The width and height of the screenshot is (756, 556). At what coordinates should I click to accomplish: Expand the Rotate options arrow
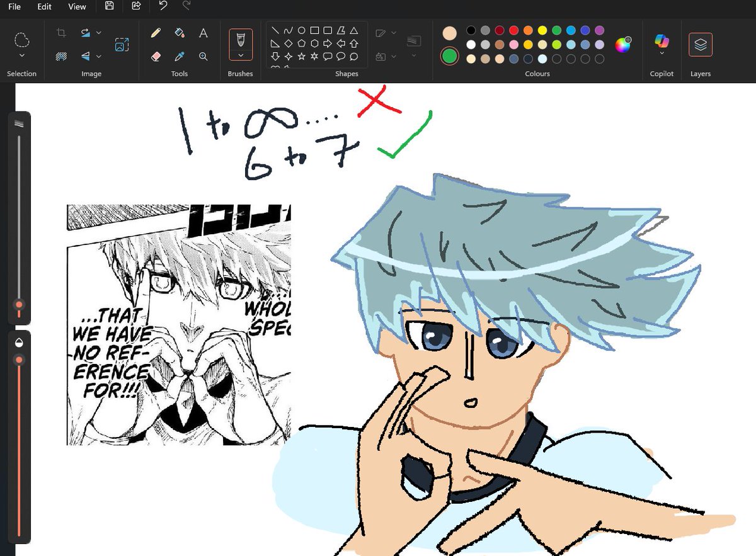tap(99, 33)
